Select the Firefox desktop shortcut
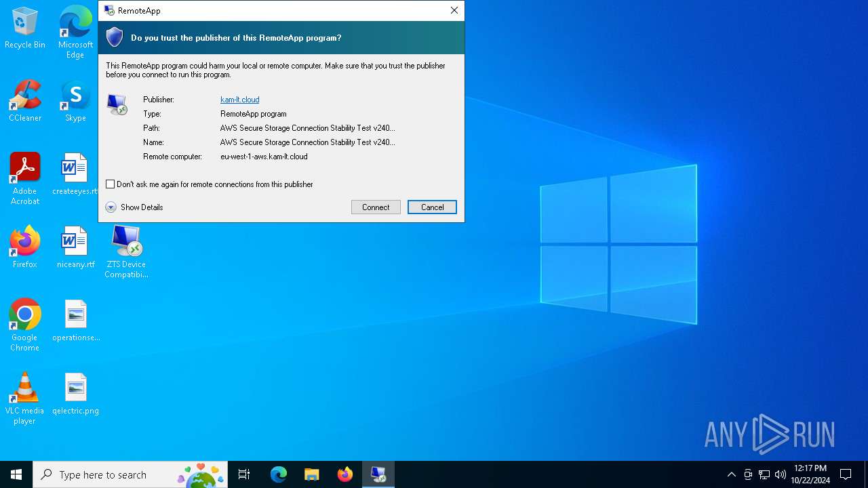The height and width of the screenshot is (488, 868). (25, 247)
